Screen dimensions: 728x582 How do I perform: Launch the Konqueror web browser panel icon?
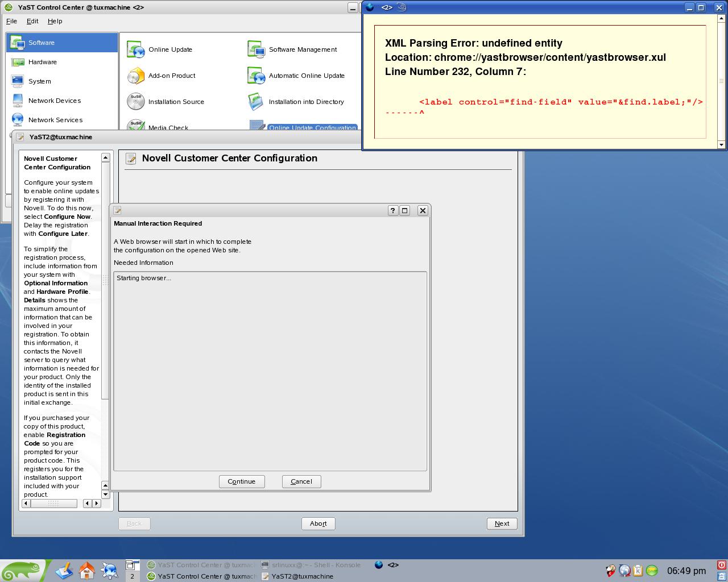[109, 570]
